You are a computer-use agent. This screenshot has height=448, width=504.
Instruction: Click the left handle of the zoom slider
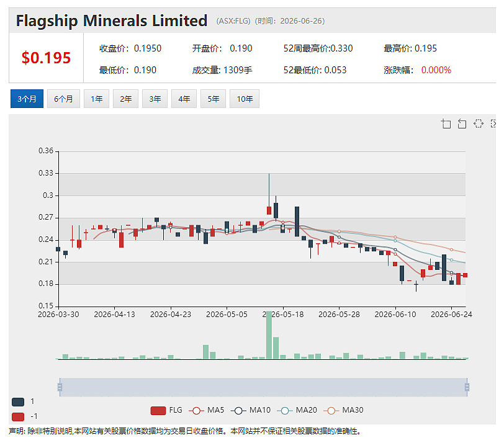point(60,387)
